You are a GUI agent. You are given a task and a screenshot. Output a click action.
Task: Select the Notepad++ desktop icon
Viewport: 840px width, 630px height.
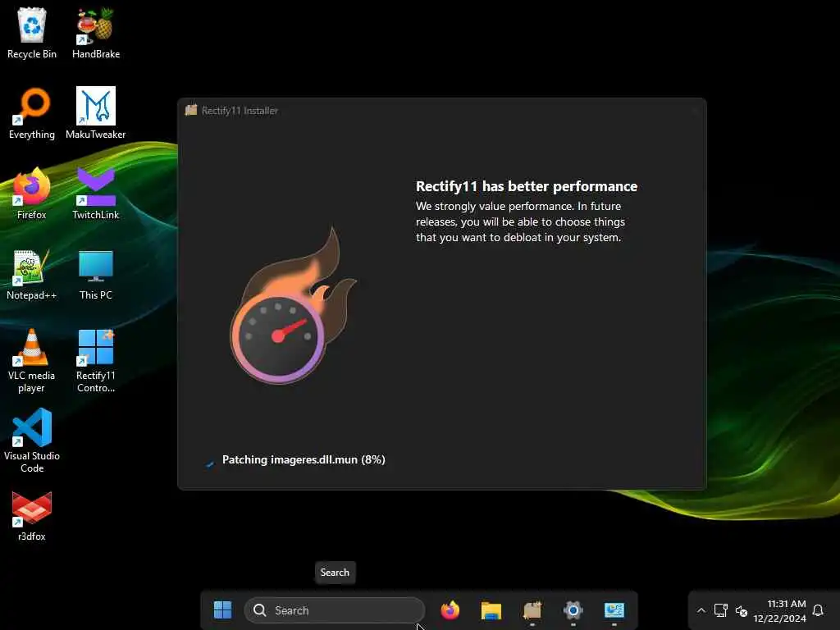click(32, 274)
